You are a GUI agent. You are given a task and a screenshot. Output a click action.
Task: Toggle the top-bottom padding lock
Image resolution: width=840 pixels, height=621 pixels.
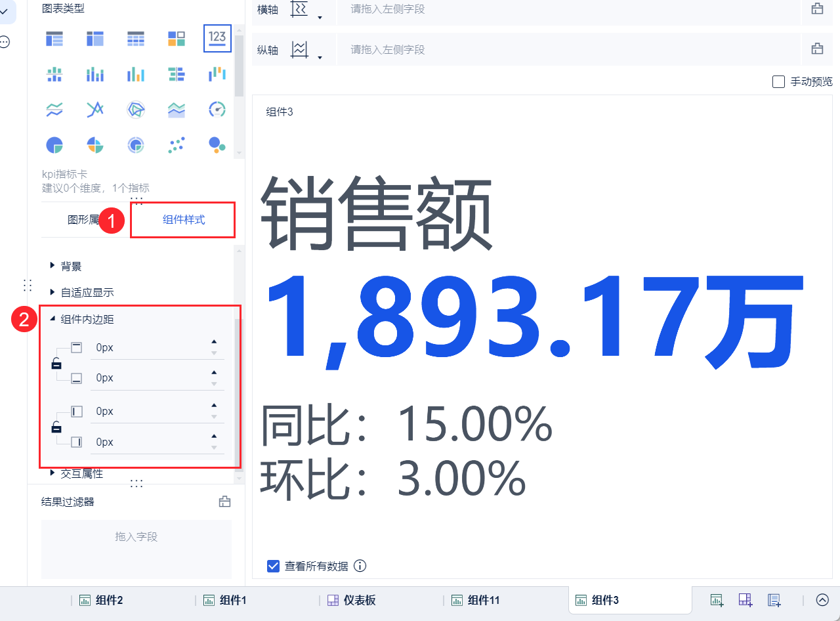[56, 362]
